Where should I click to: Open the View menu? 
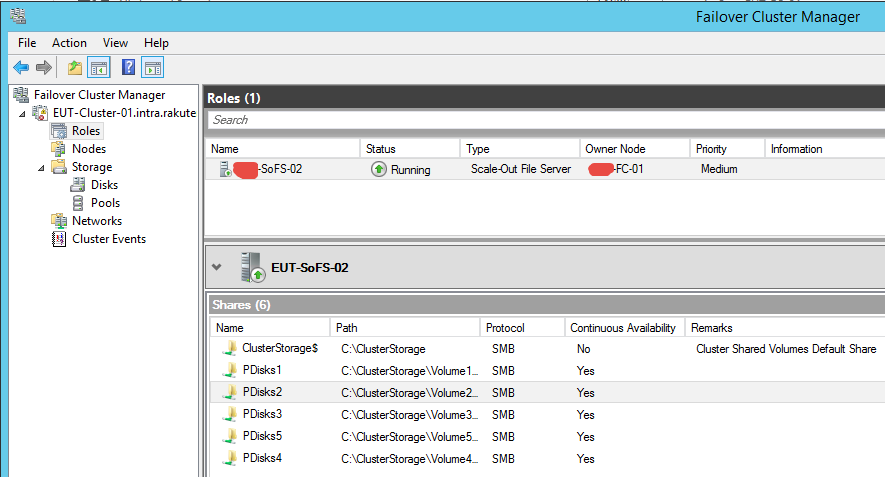pos(115,43)
